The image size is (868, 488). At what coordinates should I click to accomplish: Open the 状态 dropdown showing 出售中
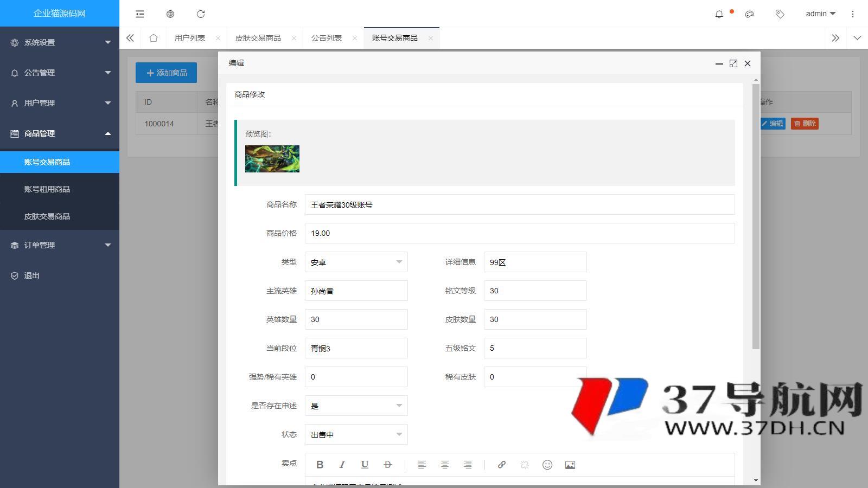pyautogui.click(x=356, y=434)
